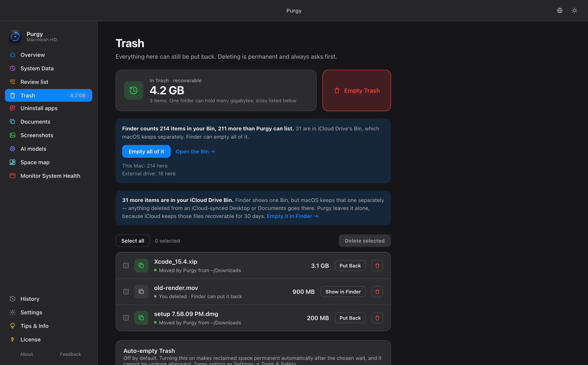Click the Xcode_15.4.xip file type icon

click(x=141, y=266)
